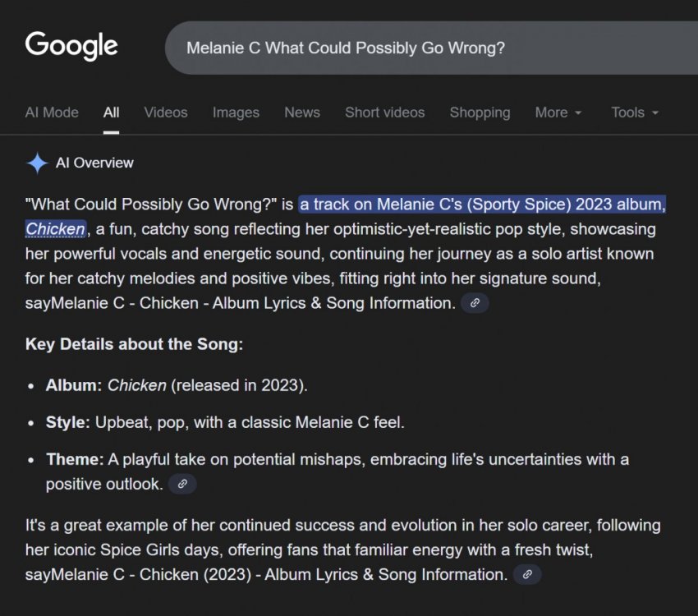Click the Album: Chicken bullet text

click(x=176, y=385)
